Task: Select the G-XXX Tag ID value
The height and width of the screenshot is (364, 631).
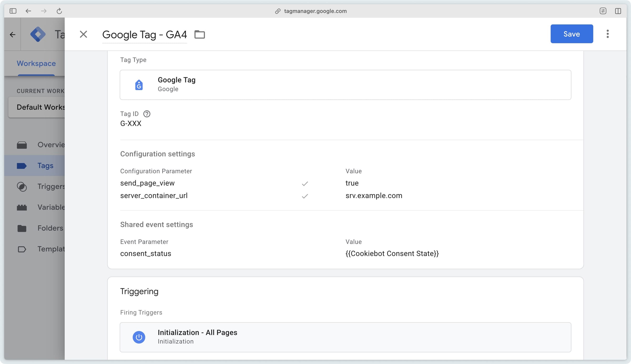Action: click(131, 123)
